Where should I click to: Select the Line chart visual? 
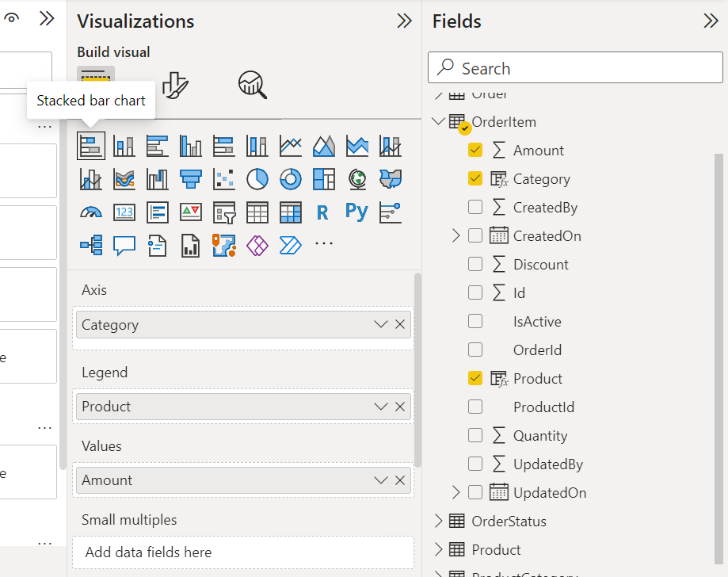click(x=290, y=146)
